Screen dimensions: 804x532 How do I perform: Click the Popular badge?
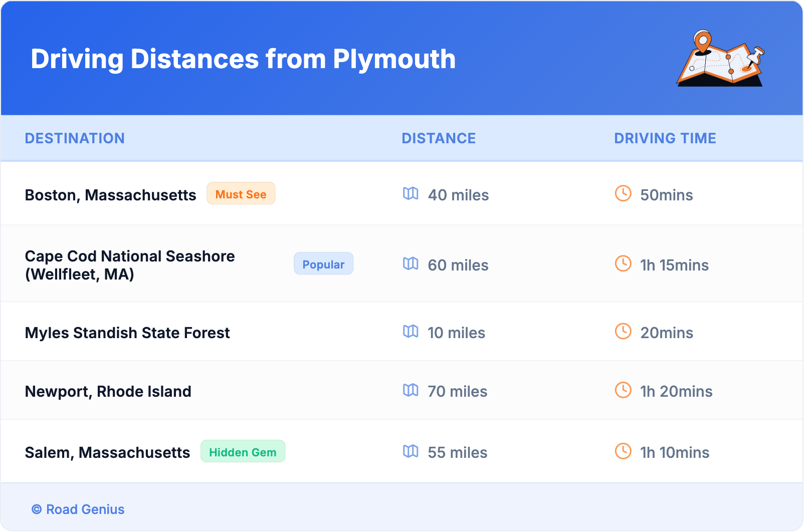click(x=323, y=264)
